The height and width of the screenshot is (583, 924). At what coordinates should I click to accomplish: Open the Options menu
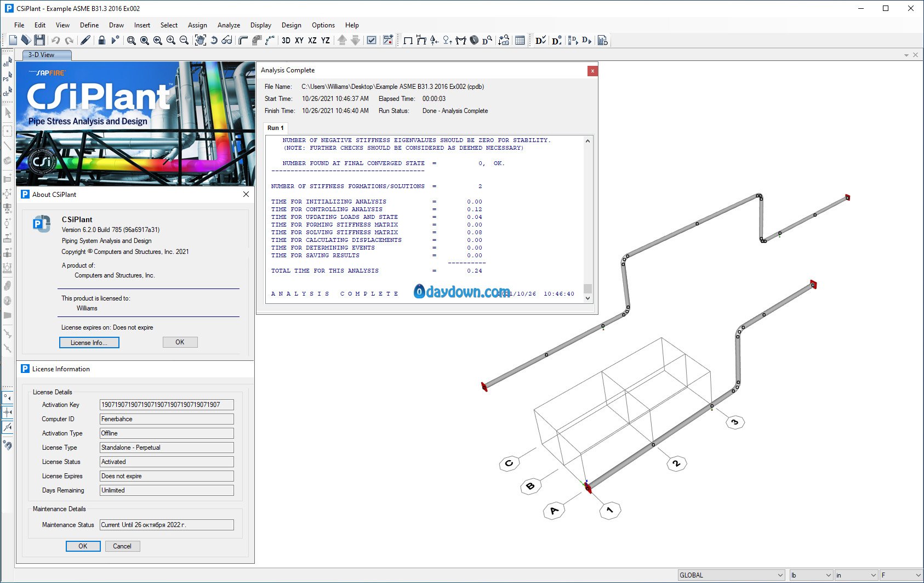(x=323, y=25)
